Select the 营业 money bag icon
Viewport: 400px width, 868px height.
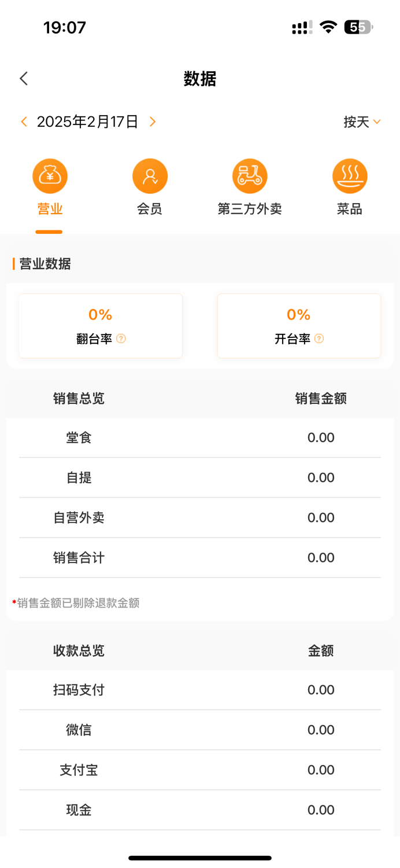(x=50, y=175)
